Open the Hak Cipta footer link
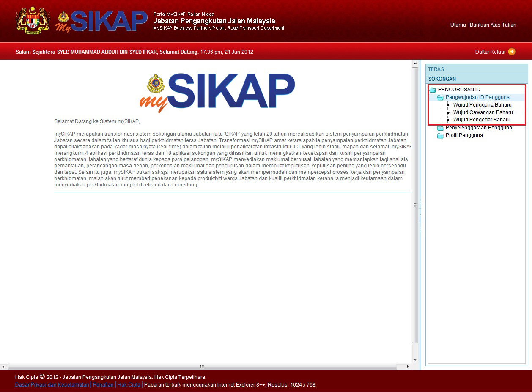Screen dimensions: 532x392 pos(129,385)
